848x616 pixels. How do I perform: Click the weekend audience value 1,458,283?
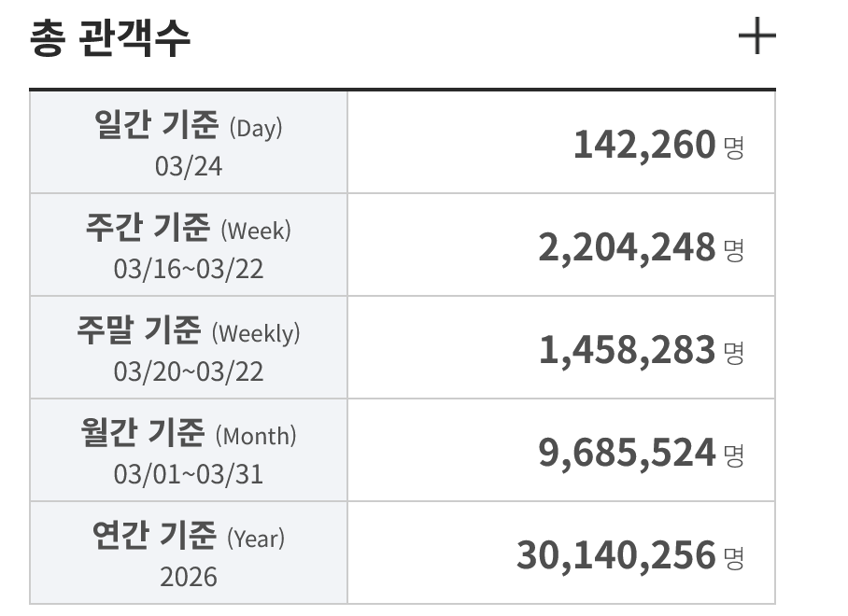pos(626,351)
